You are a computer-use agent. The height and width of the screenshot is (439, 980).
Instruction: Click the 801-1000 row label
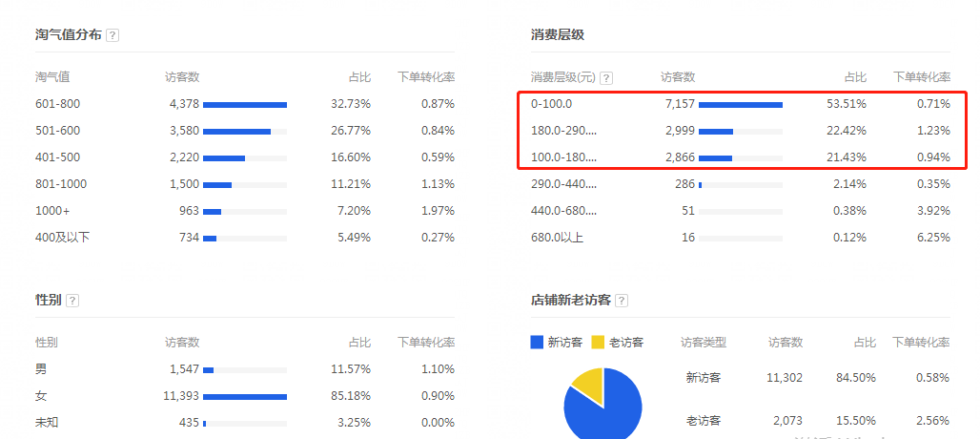(x=61, y=184)
